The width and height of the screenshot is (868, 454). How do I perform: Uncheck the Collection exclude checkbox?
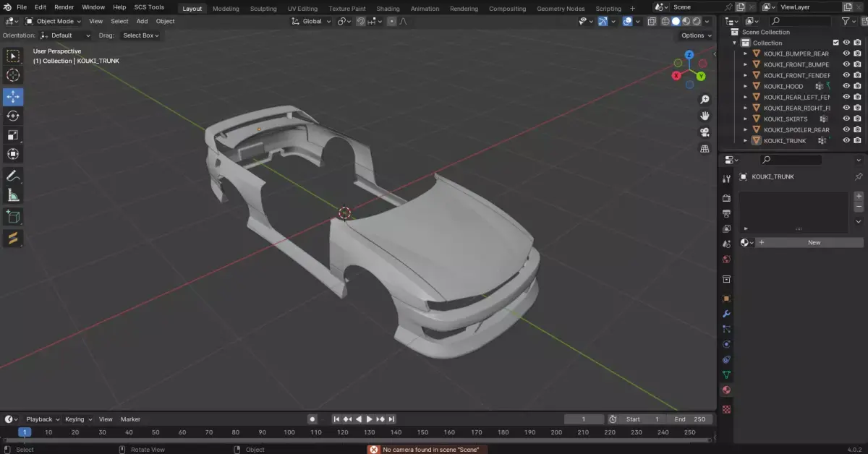click(836, 43)
